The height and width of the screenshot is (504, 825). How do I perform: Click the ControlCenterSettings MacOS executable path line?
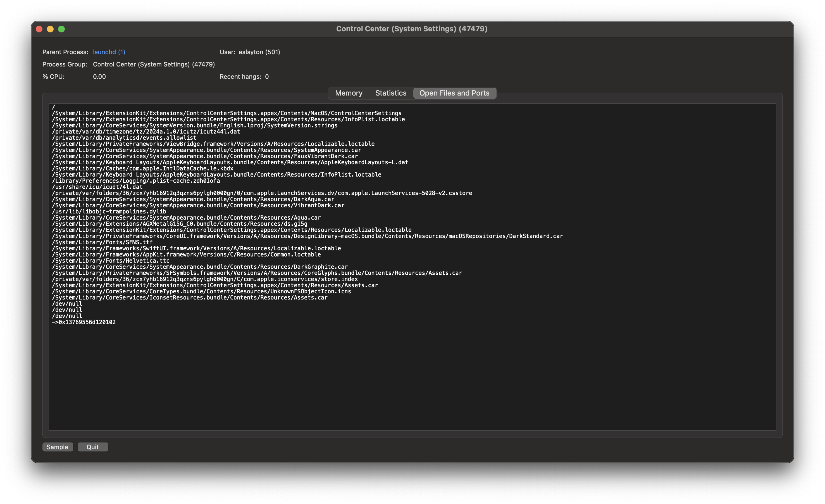pos(226,113)
